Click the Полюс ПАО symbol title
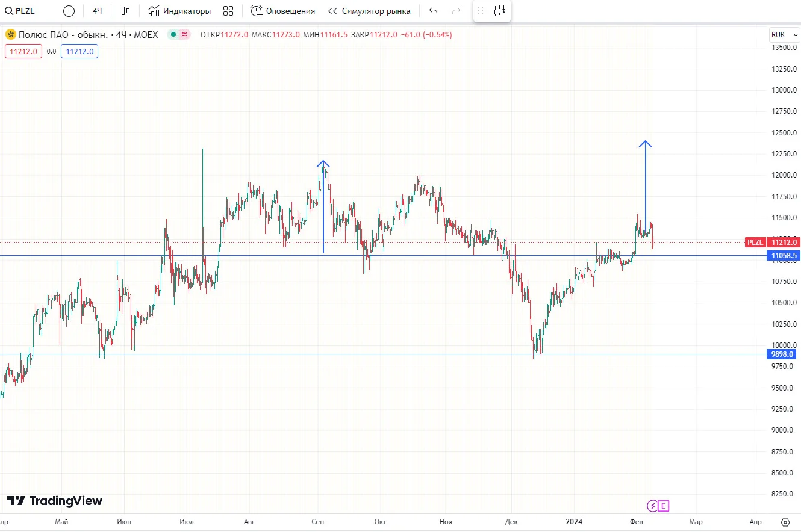The image size is (801, 532). 63,35
